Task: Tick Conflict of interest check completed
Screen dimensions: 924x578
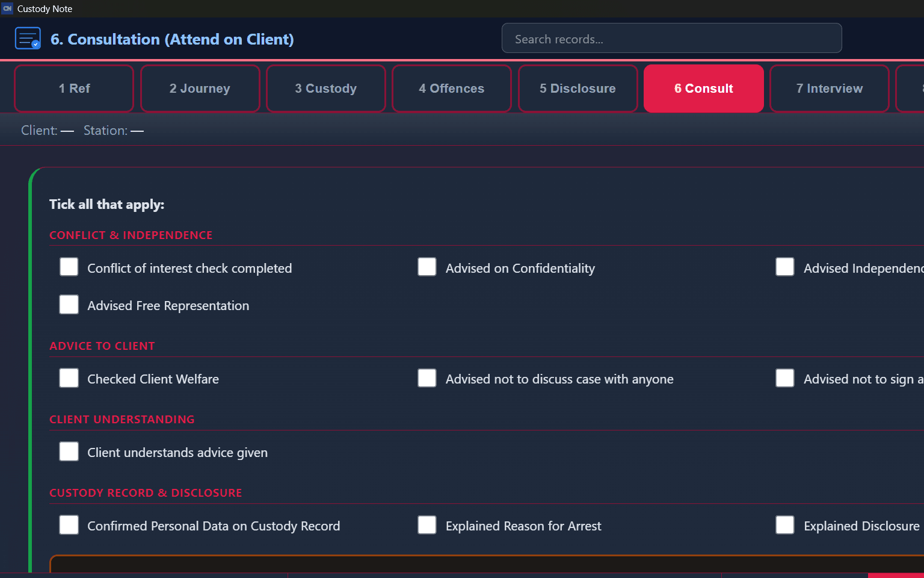Action: [69, 267]
